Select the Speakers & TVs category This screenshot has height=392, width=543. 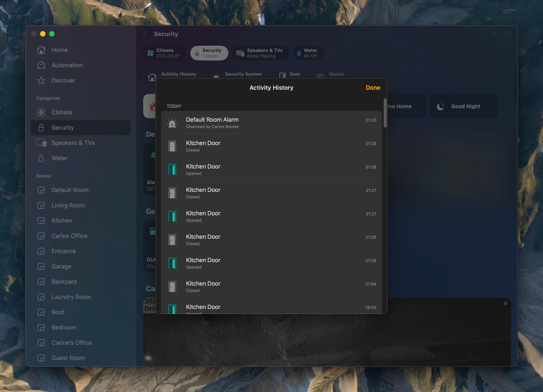[73, 143]
